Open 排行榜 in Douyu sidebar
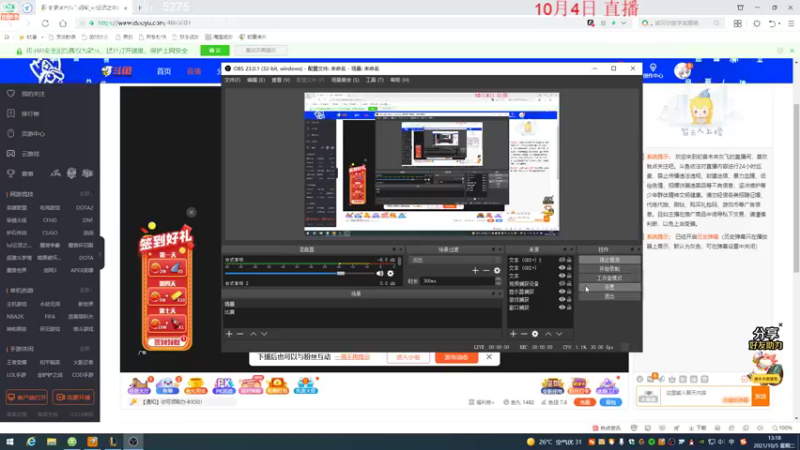Viewport: 800px width, 450px height. [30, 114]
